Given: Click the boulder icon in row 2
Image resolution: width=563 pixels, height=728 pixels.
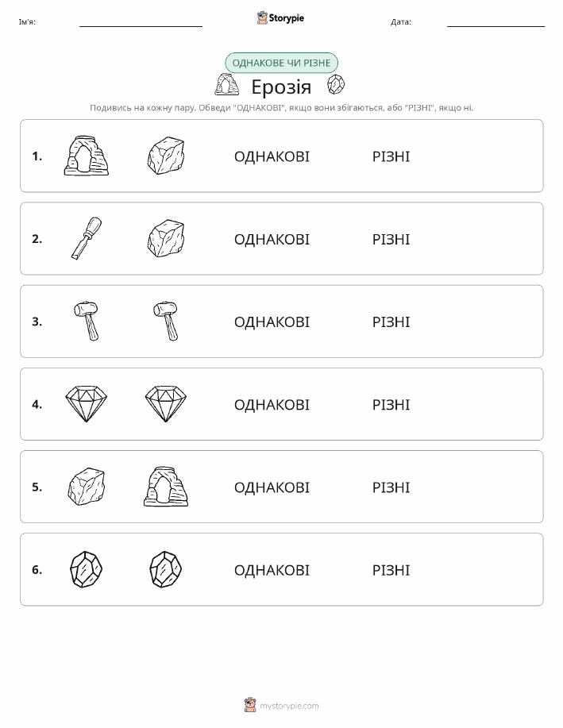Looking at the screenshot, I should 166,238.
